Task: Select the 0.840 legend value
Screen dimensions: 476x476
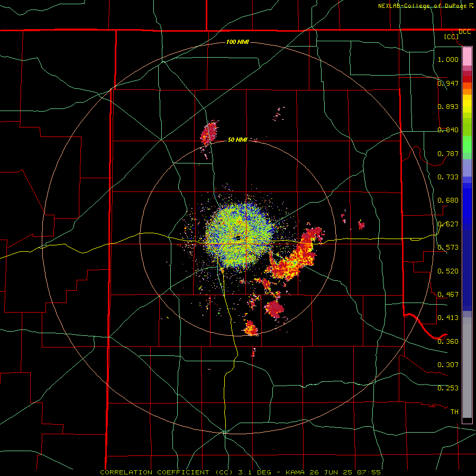Action: point(448,130)
